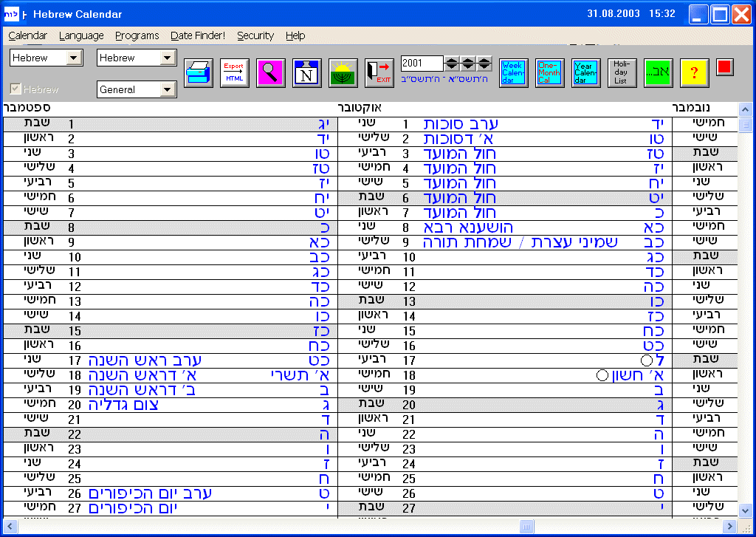Click vertical scrollbar down arrow
Screen dimensions: 756x537
coord(745,511)
